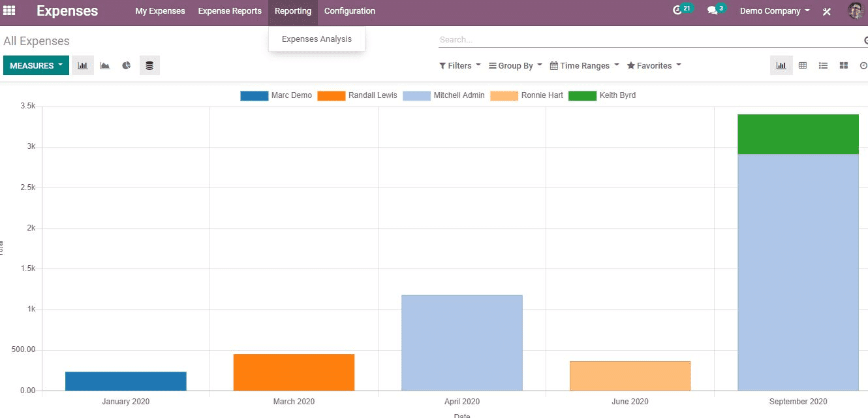Switch to graph view

781,65
